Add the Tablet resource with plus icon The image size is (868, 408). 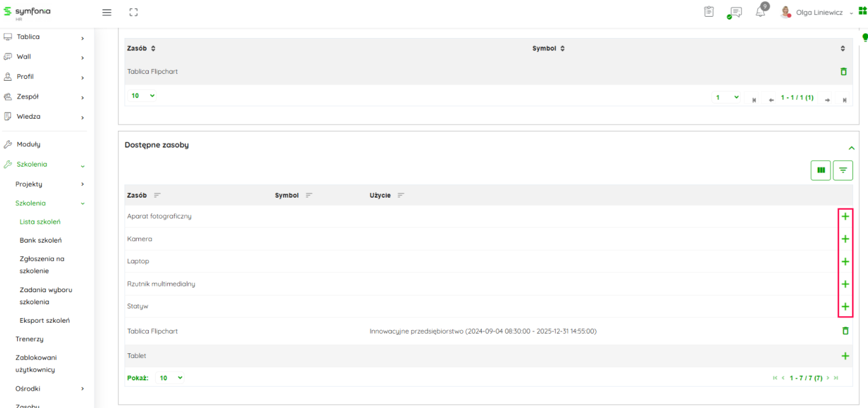coord(845,356)
